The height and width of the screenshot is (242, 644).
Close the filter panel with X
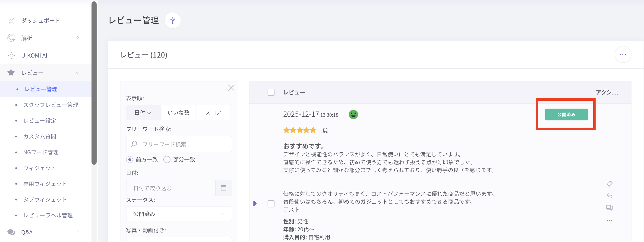[x=231, y=88]
